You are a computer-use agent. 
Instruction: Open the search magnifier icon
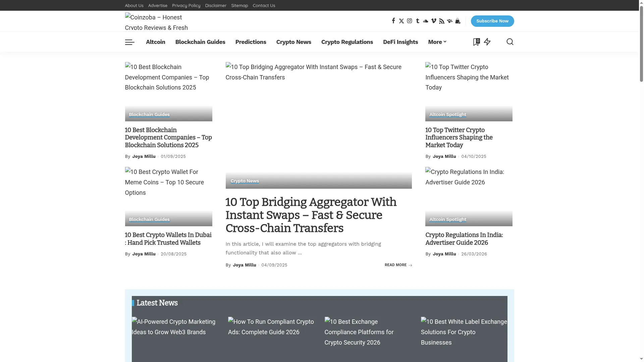point(510,42)
